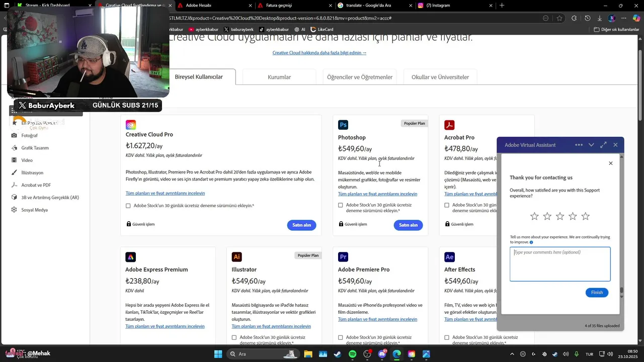Screen dimensions: 644x362
Task: Show hidden system tray icons
Action: (x=512, y=354)
